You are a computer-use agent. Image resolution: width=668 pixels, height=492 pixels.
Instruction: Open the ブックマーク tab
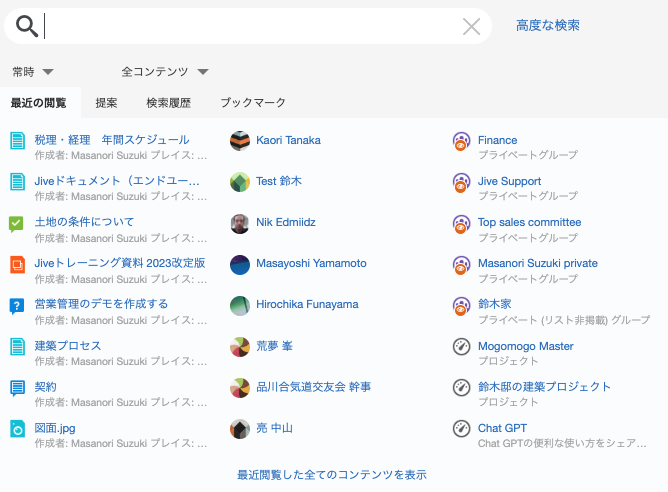point(253,103)
